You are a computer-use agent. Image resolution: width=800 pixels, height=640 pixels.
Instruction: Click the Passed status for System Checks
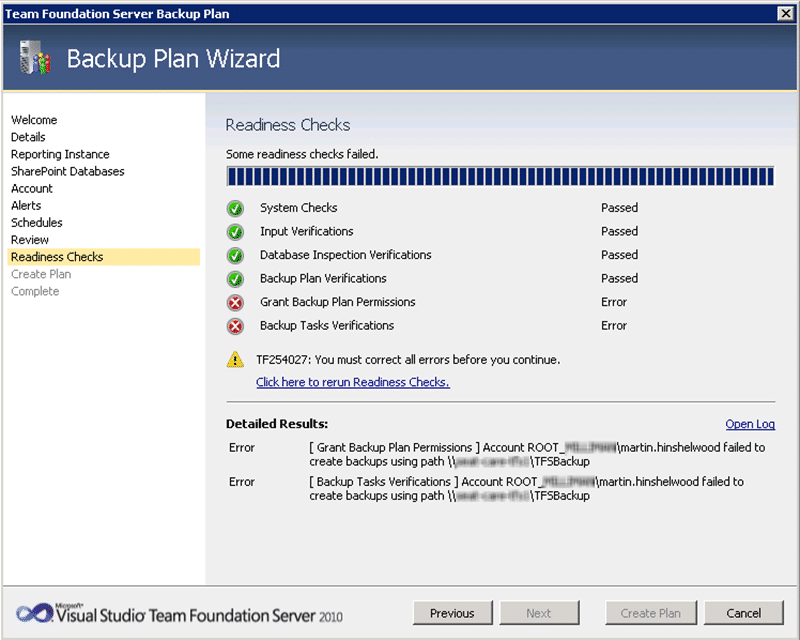click(619, 208)
